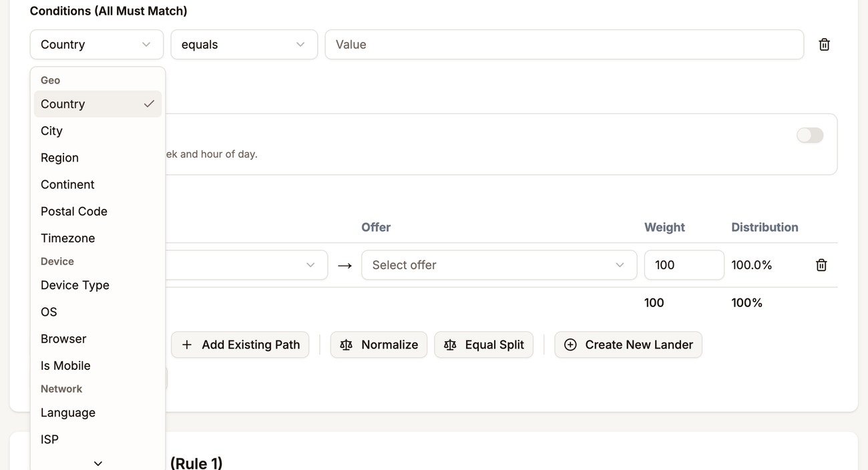Edit the Weight field showing 100
Screen dimensions: 868x470
pos(684,265)
